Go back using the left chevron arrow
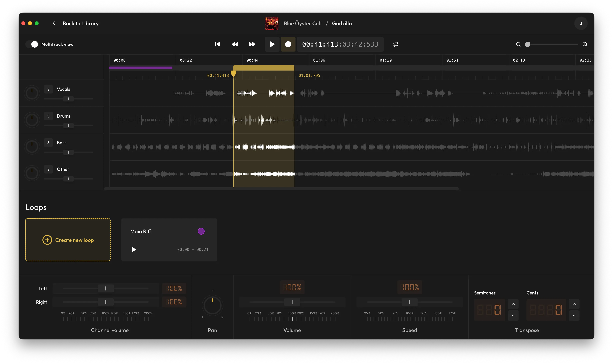The height and width of the screenshot is (364, 613). point(54,23)
